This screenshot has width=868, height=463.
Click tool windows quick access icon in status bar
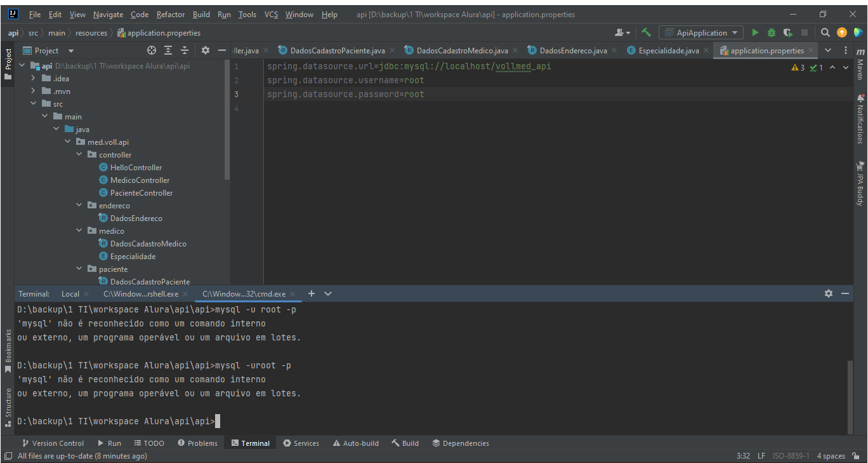pos(8,455)
